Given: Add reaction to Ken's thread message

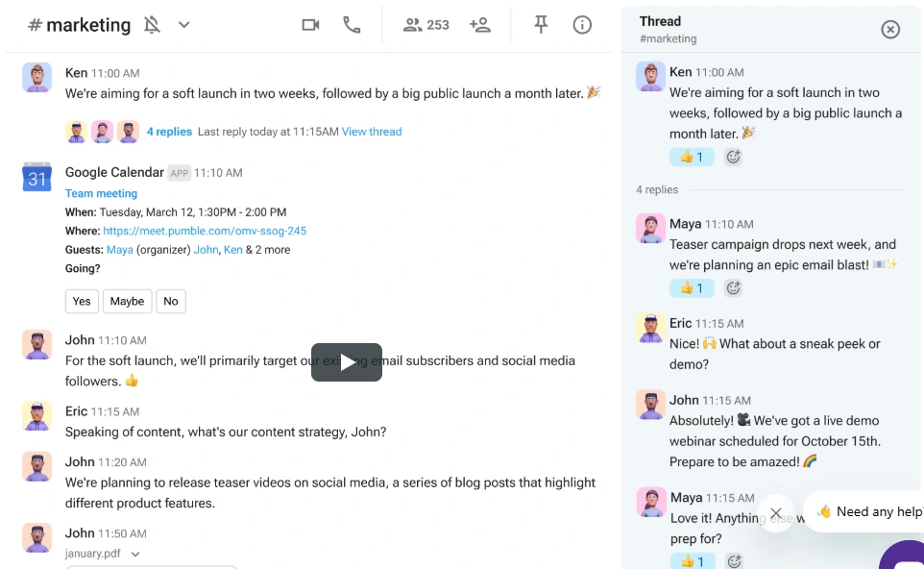Looking at the screenshot, I should (x=734, y=157).
